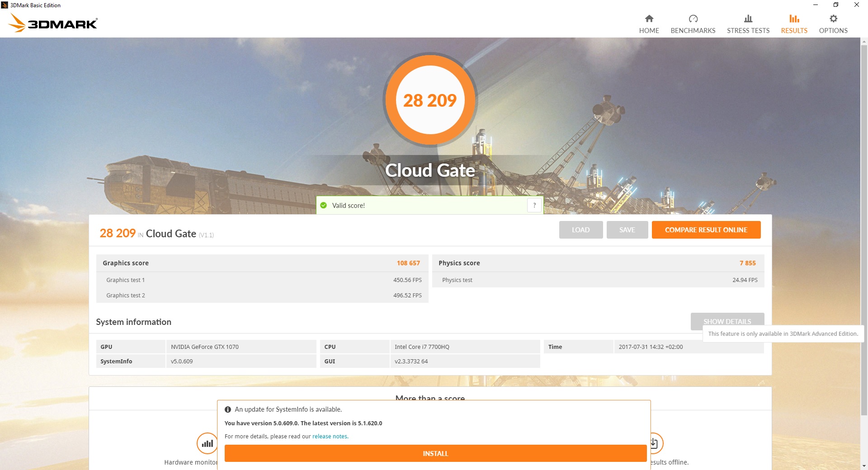868x470 pixels.
Task: Click the 450.56 FPS value
Action: 407,280
